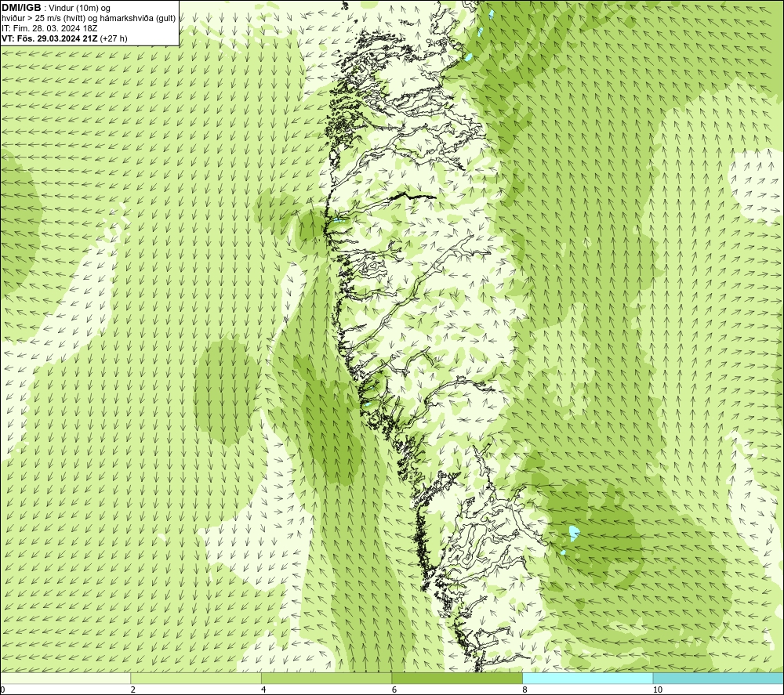Click the 'DMI/IGB' title text
This screenshot has height=695, width=784.
(x=21, y=8)
